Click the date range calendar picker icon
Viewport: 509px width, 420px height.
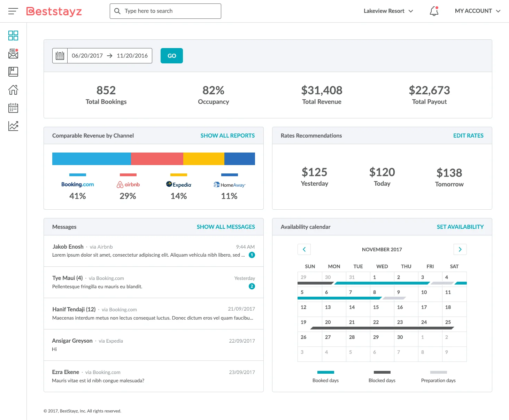60,56
